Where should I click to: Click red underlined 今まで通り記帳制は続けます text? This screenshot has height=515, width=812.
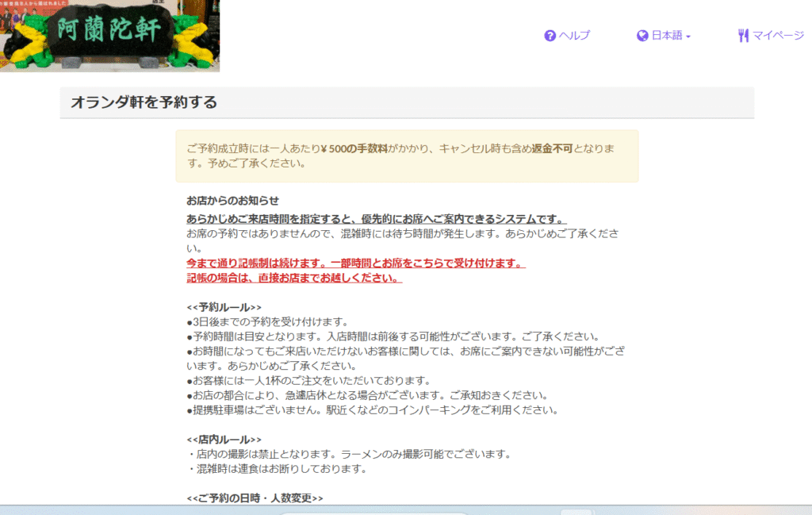click(355, 263)
